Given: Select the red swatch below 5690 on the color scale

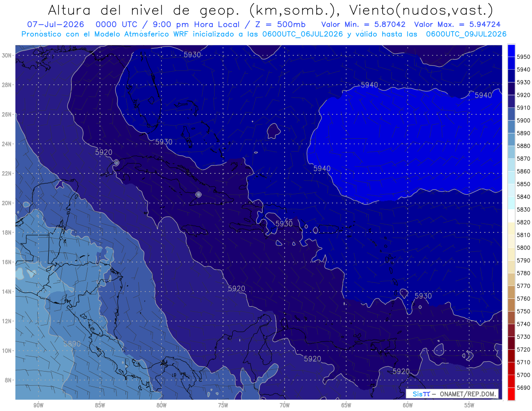Looking at the screenshot, I should [511, 394].
